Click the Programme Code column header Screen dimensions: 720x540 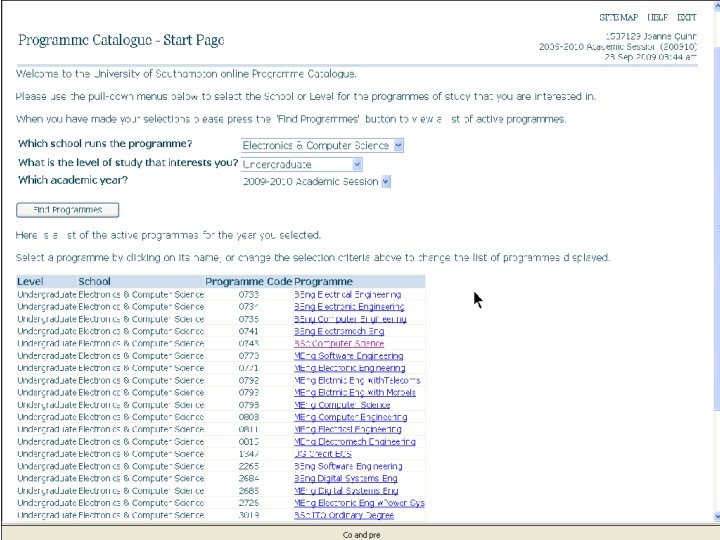click(x=248, y=281)
